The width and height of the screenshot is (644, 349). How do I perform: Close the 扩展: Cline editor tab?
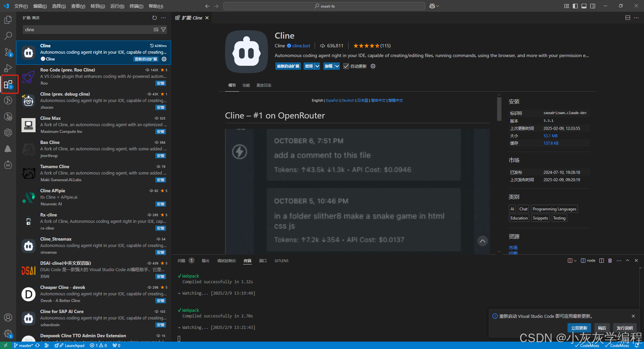207,18
